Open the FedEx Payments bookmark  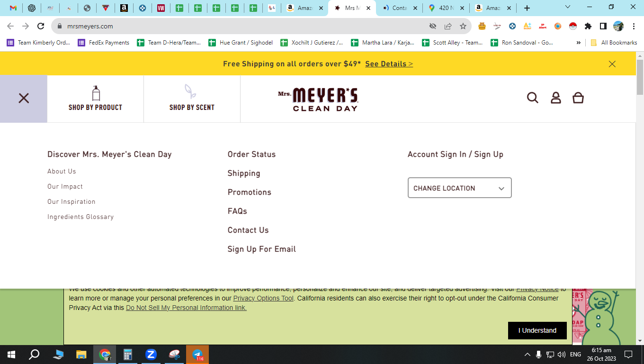point(104,43)
